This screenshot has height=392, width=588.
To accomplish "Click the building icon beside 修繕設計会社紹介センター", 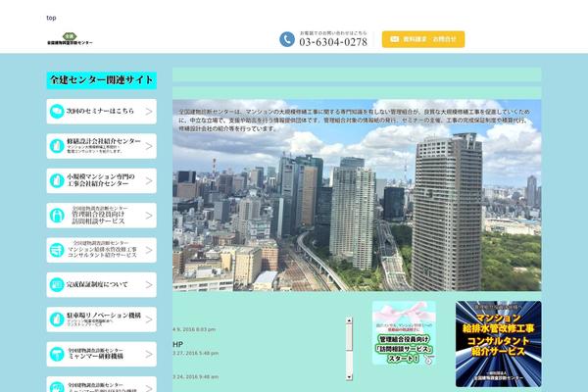I will pos(57,146).
